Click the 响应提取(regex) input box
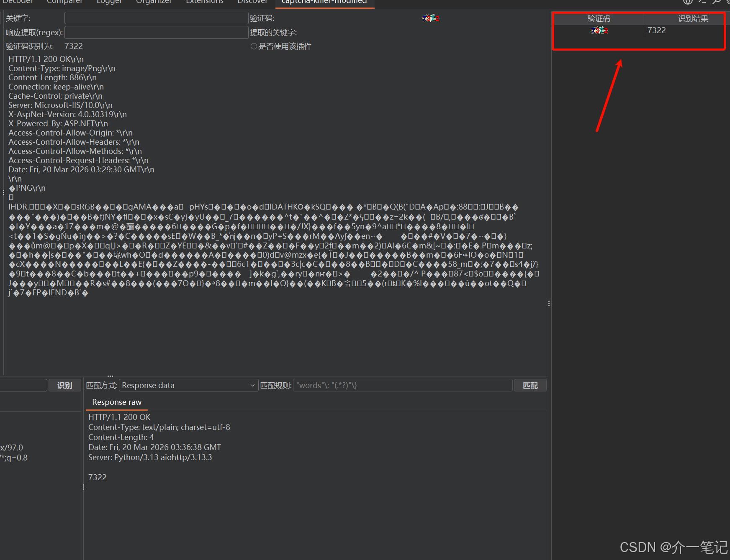This screenshot has width=730, height=560. click(156, 32)
